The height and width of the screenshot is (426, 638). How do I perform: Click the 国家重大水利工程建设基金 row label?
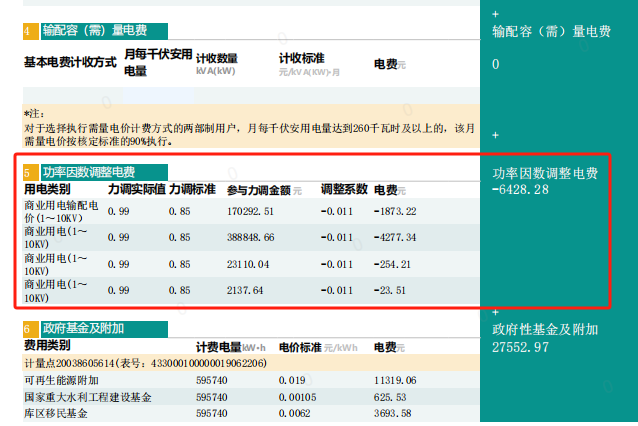click(88, 397)
